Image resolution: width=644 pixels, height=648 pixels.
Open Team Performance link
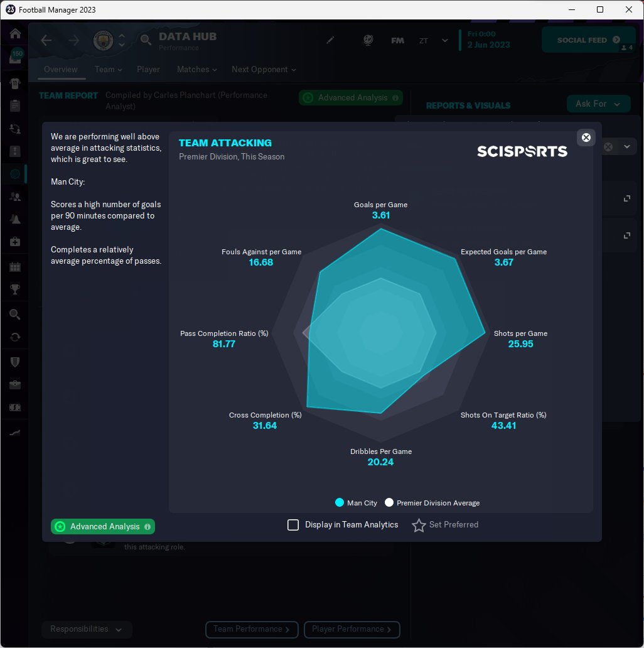tap(252, 629)
